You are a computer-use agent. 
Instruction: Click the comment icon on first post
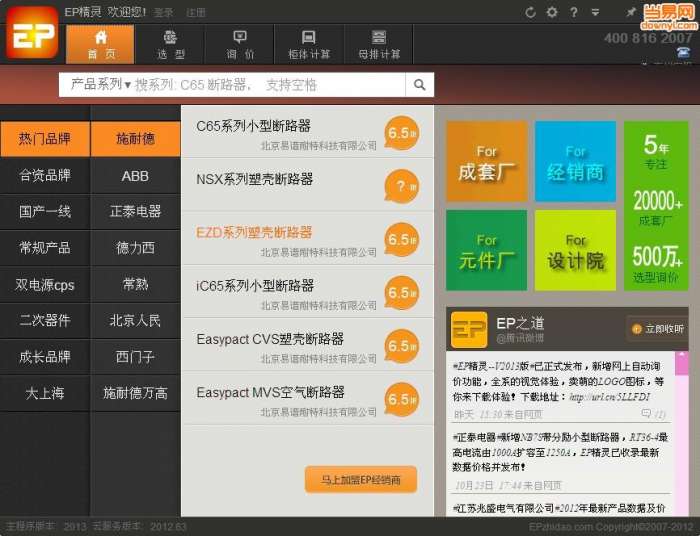click(646, 413)
